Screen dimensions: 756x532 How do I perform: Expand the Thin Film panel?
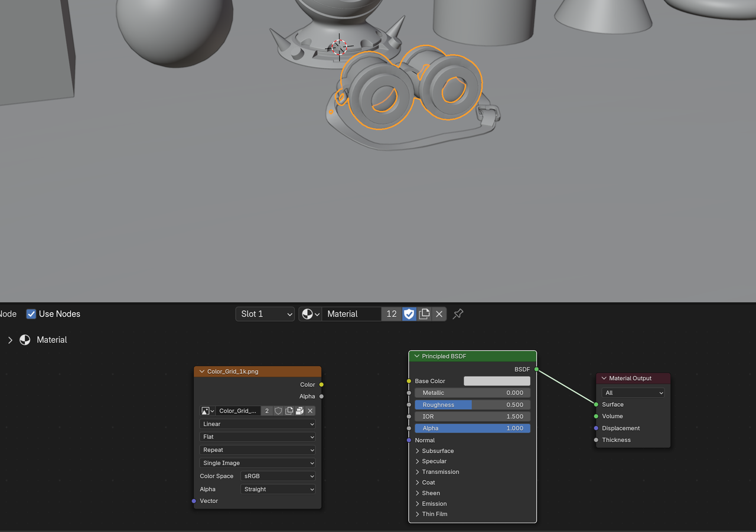point(418,514)
